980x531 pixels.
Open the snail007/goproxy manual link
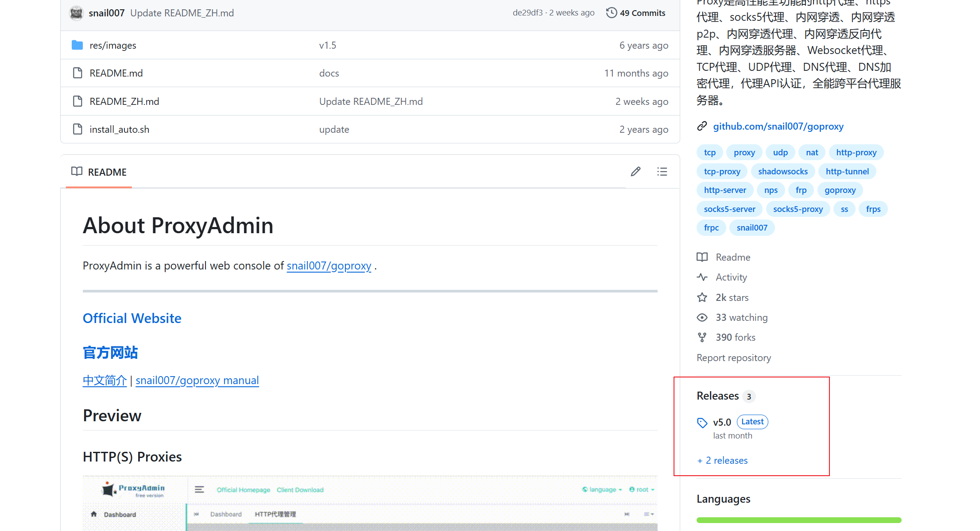197,381
